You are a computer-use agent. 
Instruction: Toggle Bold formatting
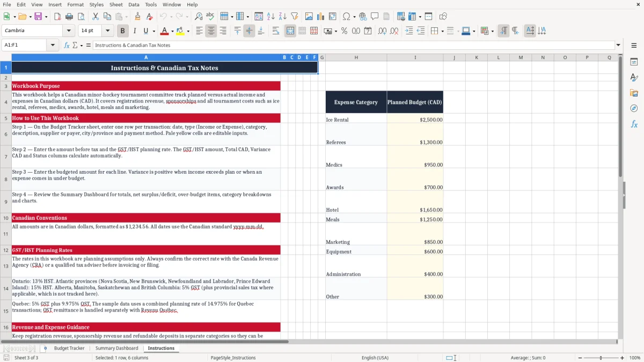click(122, 31)
